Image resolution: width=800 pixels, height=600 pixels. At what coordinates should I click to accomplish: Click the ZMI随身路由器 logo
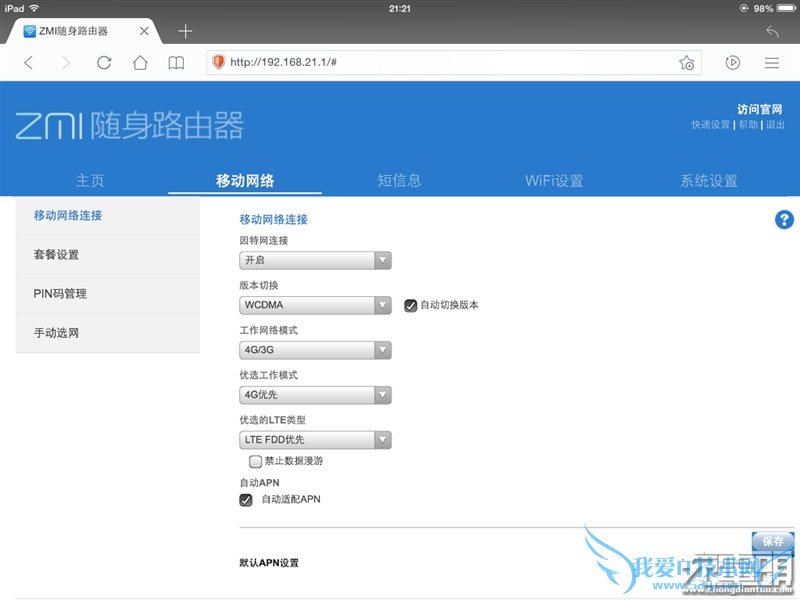(x=130, y=126)
